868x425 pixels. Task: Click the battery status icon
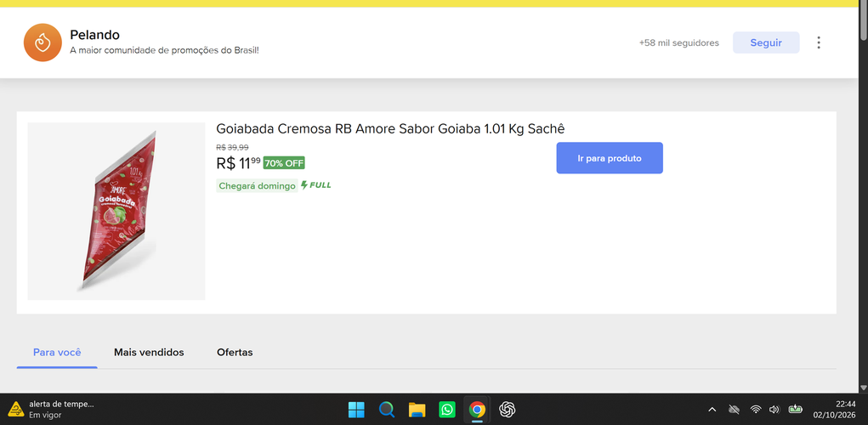(795, 410)
